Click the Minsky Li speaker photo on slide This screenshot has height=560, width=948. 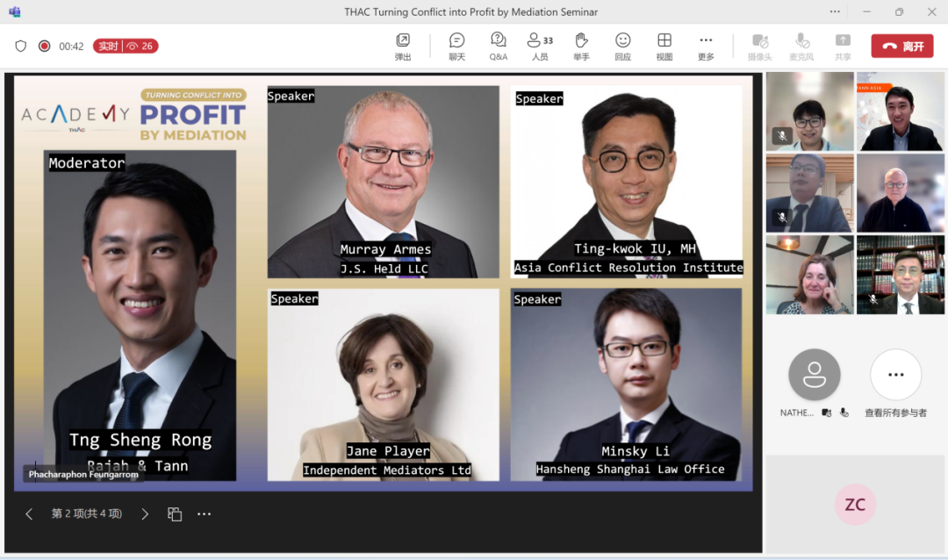[626, 384]
